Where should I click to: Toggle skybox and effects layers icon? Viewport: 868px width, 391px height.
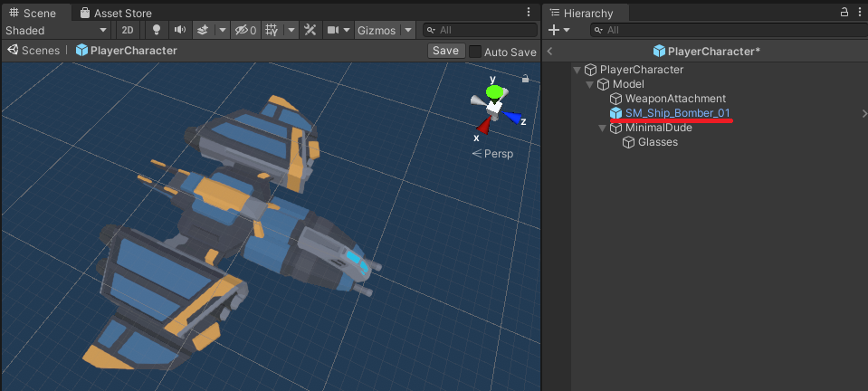pyautogui.click(x=203, y=30)
